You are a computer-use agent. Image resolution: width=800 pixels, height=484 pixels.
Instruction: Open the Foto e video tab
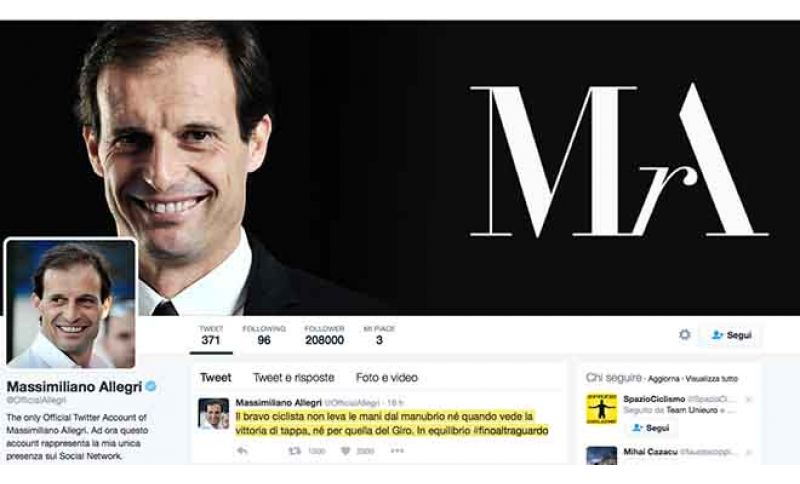pyautogui.click(x=387, y=378)
